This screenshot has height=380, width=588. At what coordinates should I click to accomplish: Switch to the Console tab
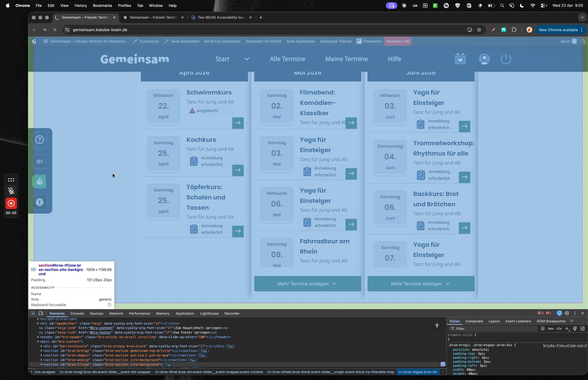tap(77, 313)
